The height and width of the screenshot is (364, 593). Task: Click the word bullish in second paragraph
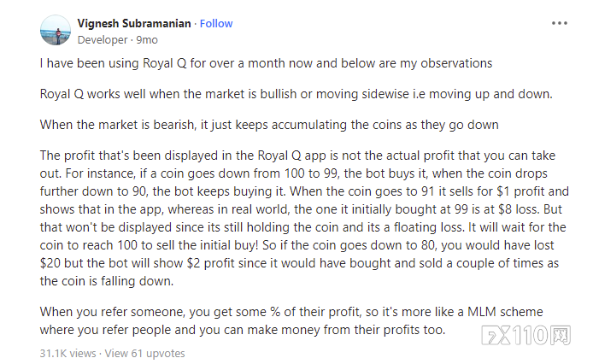[278, 94]
